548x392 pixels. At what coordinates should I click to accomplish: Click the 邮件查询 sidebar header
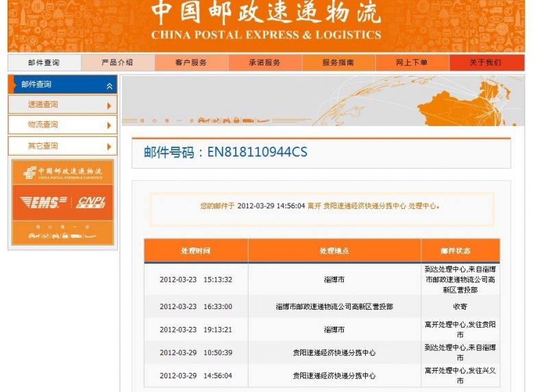62,84
